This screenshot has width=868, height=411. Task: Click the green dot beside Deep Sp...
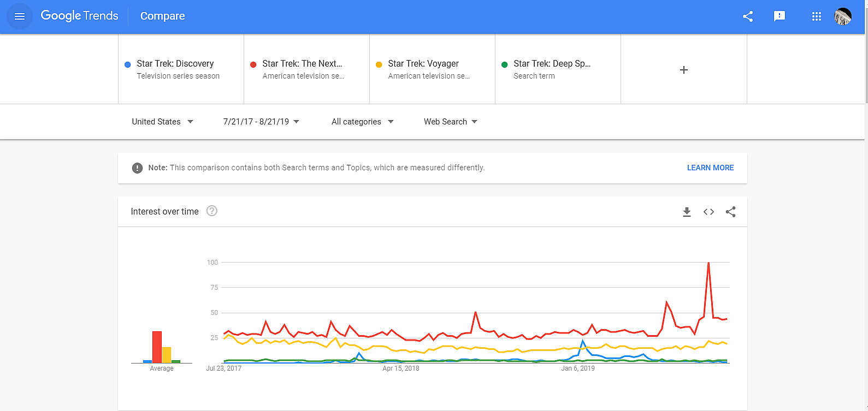pos(504,64)
